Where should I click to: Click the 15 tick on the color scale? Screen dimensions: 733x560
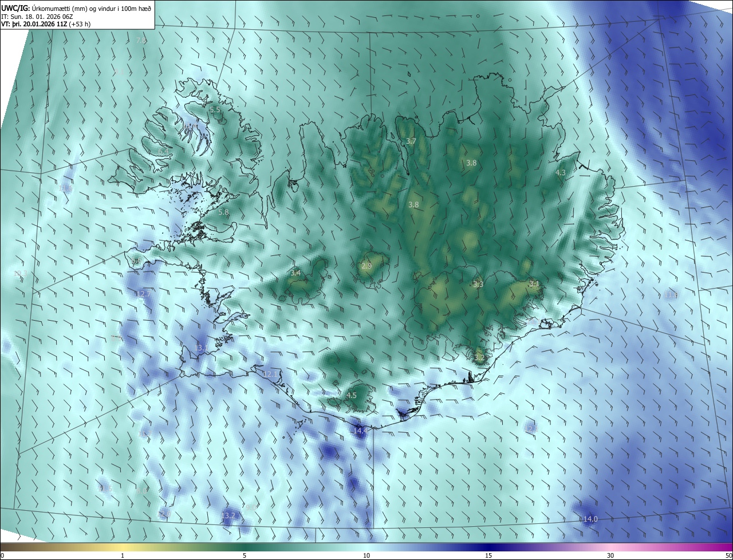488,555
